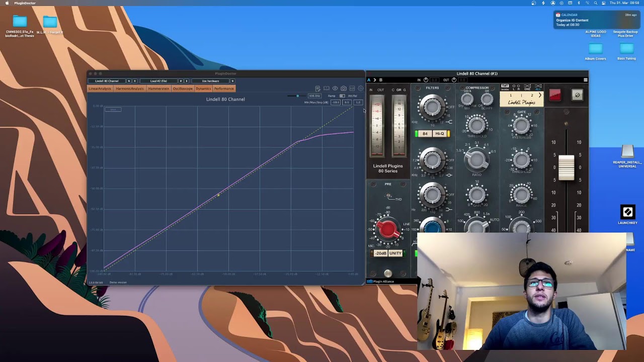Click the gate RANGE knob

522,195
